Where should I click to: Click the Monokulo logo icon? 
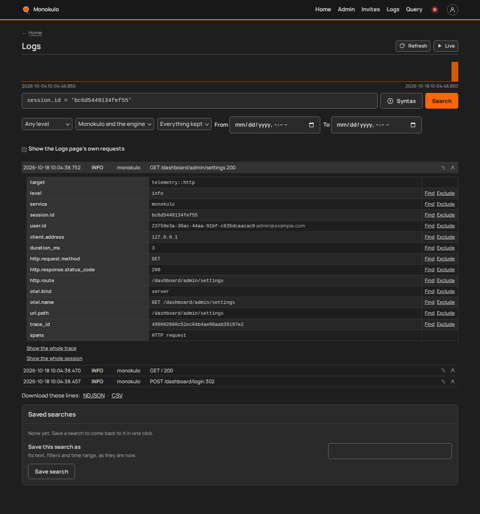pyautogui.click(x=26, y=9)
